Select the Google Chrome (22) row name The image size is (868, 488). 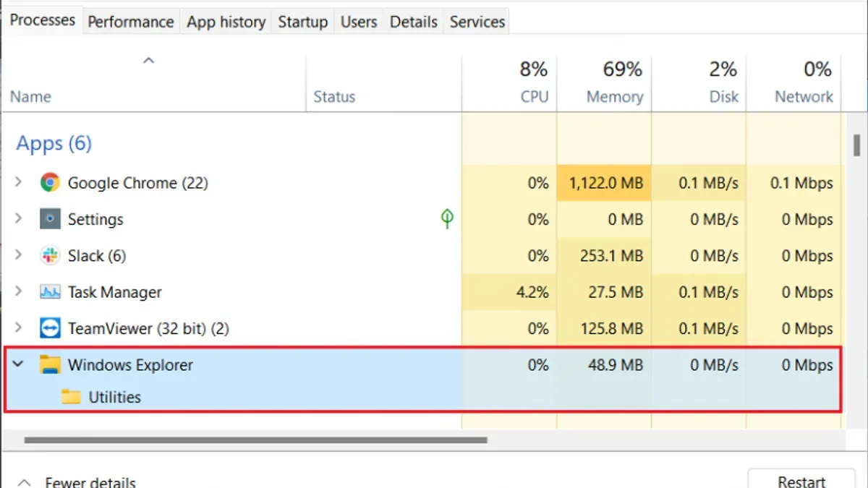[x=137, y=183]
